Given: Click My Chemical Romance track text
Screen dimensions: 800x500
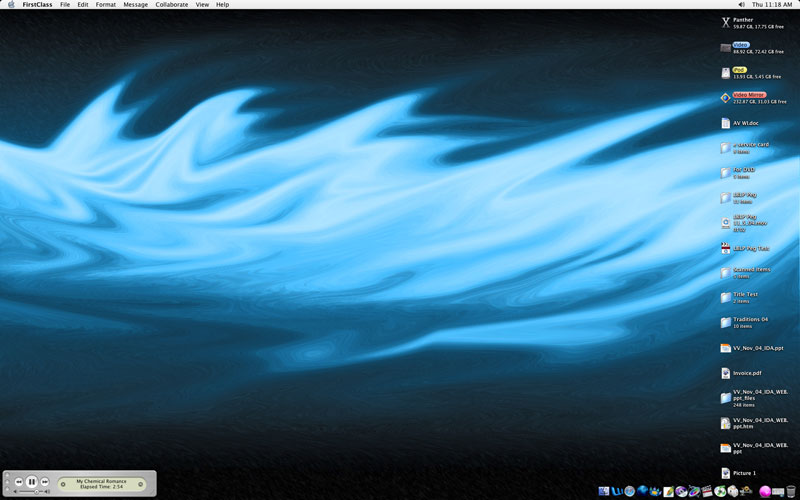Looking at the screenshot, I should tap(102, 481).
